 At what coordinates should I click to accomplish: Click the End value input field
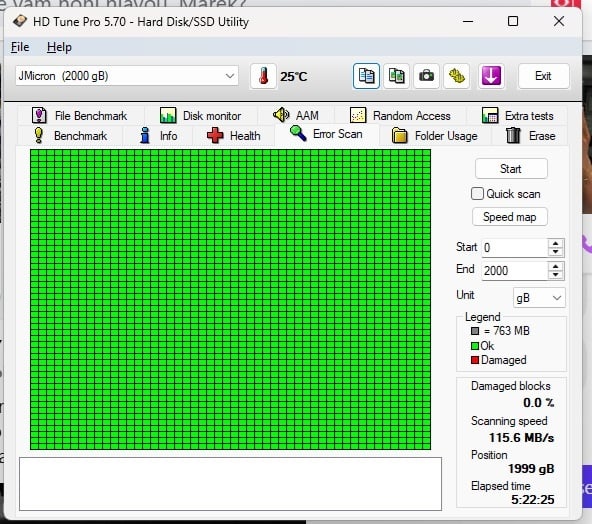coord(515,271)
